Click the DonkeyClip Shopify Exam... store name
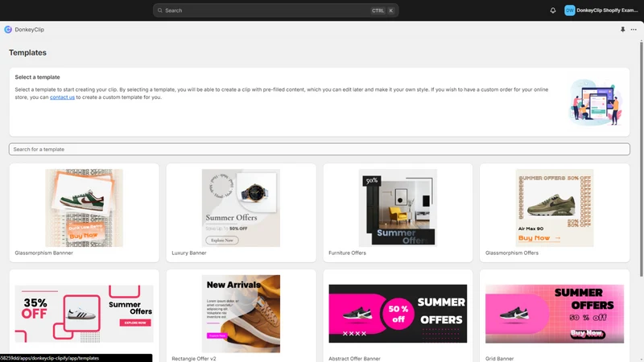Viewport: 644px width, 362px height. [607, 10]
